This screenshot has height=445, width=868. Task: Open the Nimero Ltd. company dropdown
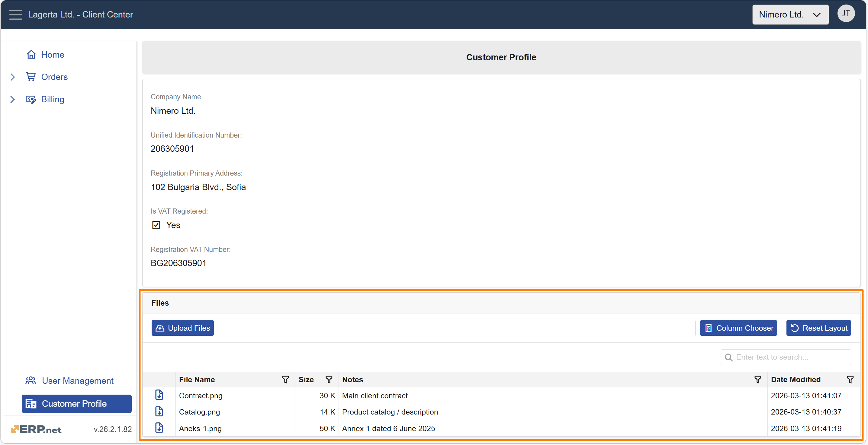790,14
